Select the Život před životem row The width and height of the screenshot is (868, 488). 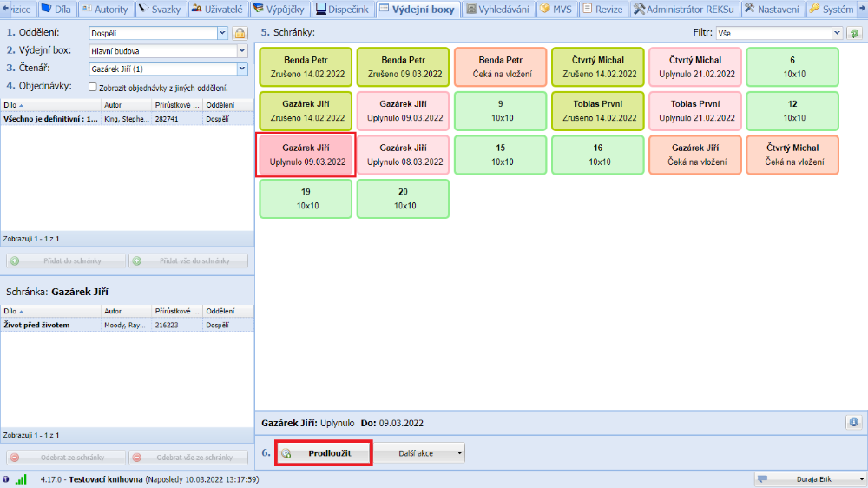[x=49, y=325]
